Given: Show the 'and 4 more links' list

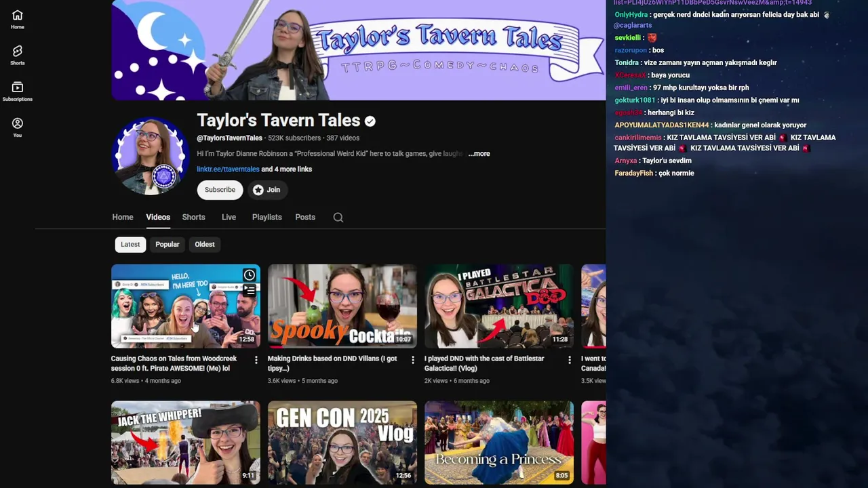Looking at the screenshot, I should tap(287, 169).
